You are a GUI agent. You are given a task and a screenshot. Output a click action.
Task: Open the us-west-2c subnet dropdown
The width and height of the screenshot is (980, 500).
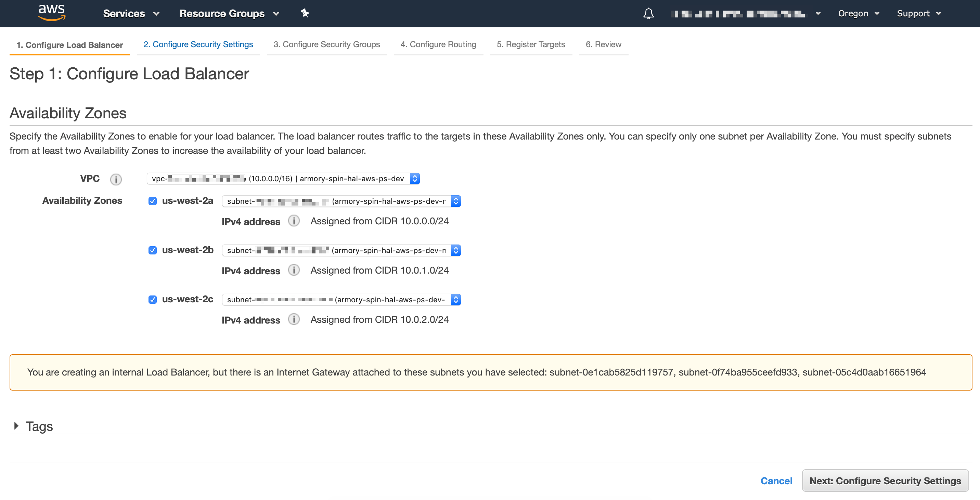point(341,300)
